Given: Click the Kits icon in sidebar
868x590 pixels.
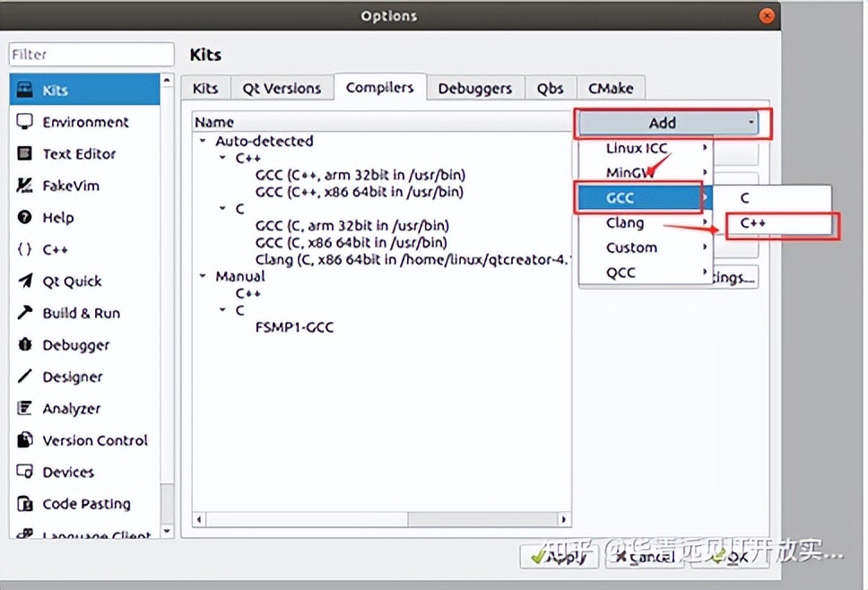Looking at the screenshot, I should coord(25,91).
